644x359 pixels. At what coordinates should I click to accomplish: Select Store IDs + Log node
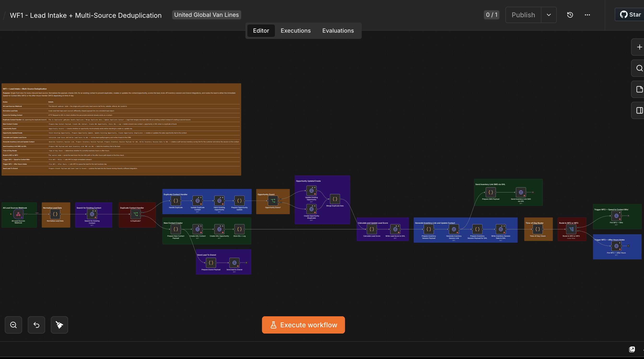[239, 229]
